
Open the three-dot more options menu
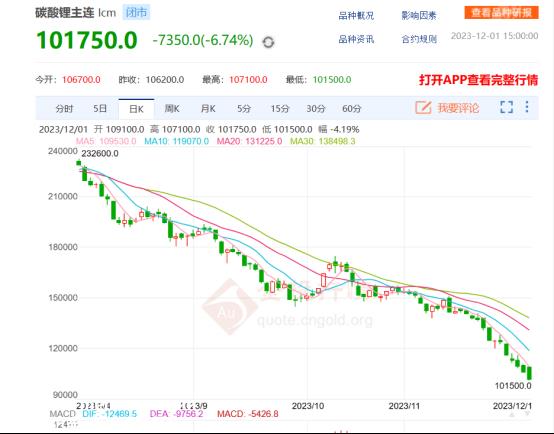click(527, 107)
